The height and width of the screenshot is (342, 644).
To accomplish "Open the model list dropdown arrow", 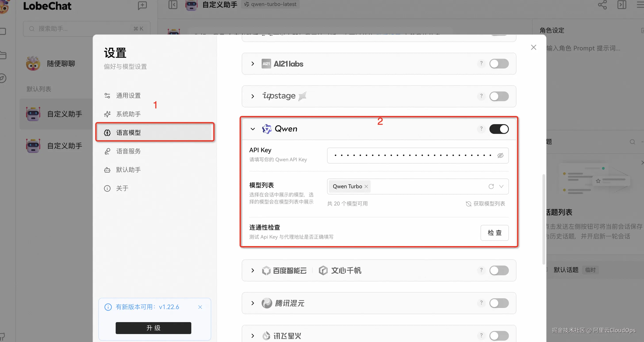I will [501, 186].
